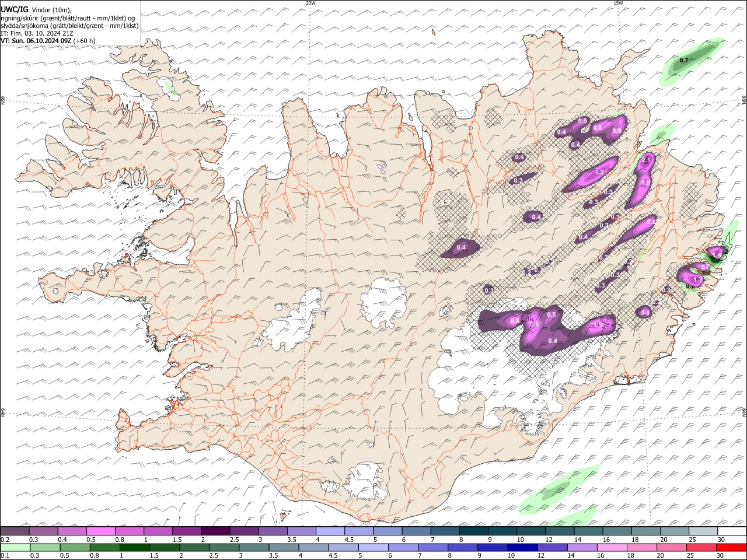Click the muted purple 0.2 swatch in upper row
Screen dimensions: 747x560
(x=15, y=531)
